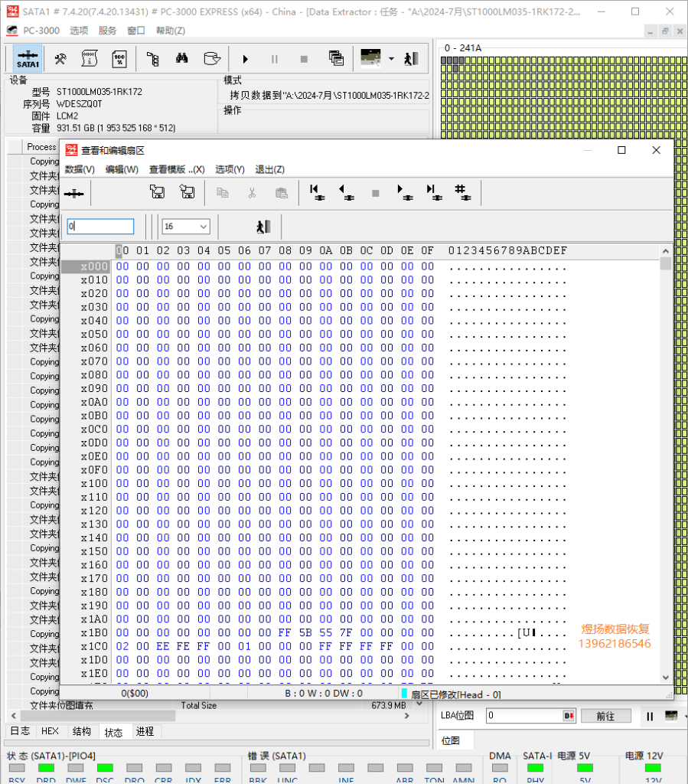
Task: Click the 前往 button
Action: pyautogui.click(x=605, y=716)
